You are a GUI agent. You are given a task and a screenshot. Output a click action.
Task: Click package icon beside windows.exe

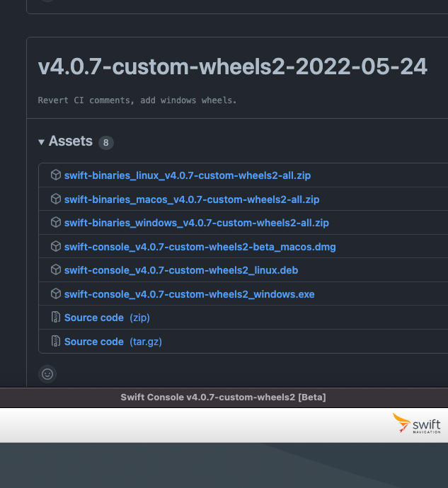(x=56, y=294)
